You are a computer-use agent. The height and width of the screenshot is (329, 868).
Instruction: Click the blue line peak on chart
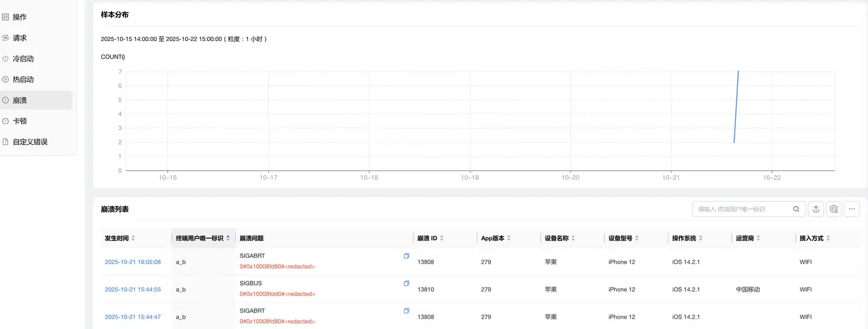coord(738,72)
